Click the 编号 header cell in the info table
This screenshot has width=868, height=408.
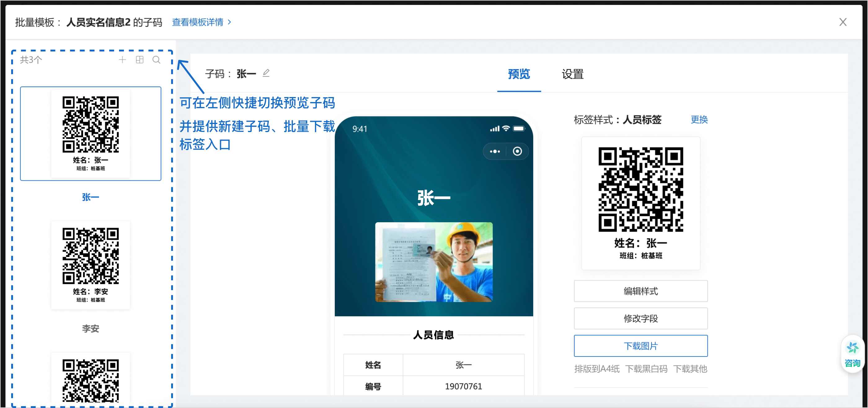pyautogui.click(x=373, y=386)
